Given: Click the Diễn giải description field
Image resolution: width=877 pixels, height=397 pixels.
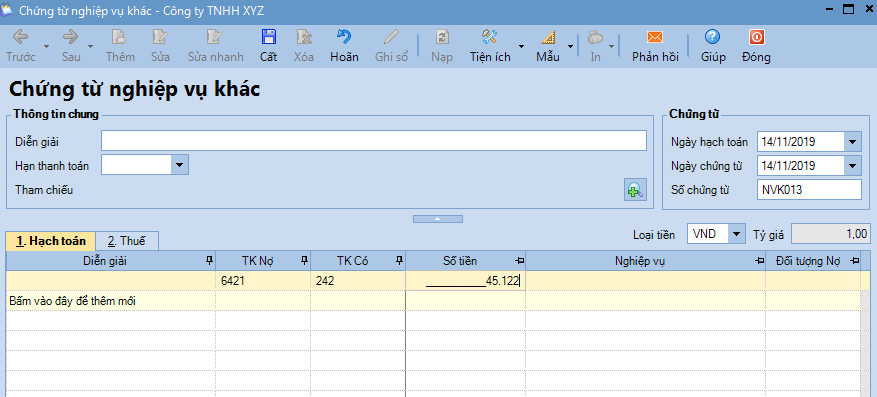Looking at the screenshot, I should click(x=374, y=140).
